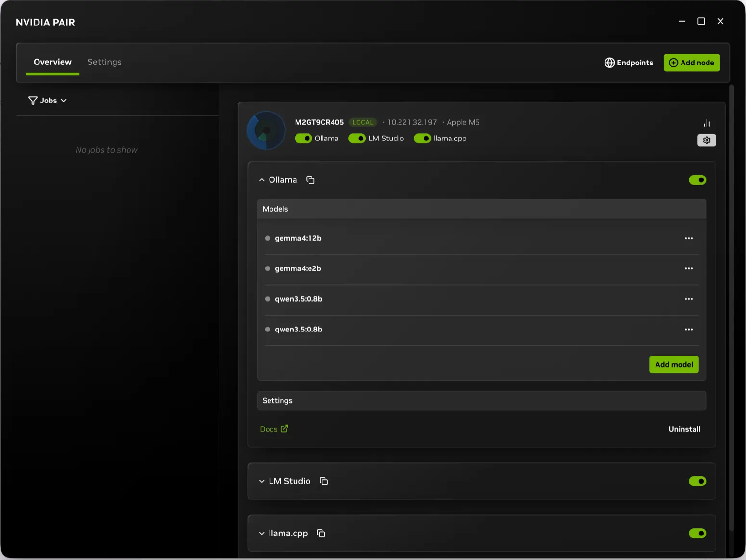The height and width of the screenshot is (560, 746).
Task: Click external link icon next to Docs
Action: click(x=284, y=428)
